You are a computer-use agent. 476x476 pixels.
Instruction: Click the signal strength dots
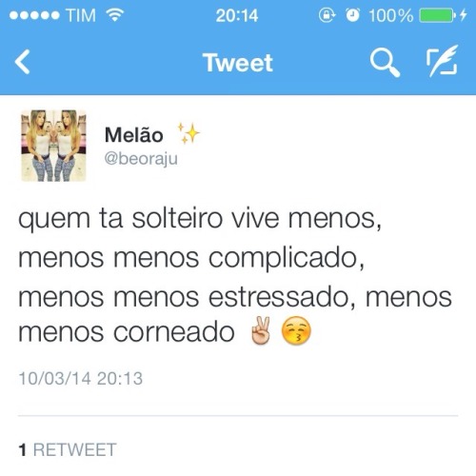click(x=34, y=15)
